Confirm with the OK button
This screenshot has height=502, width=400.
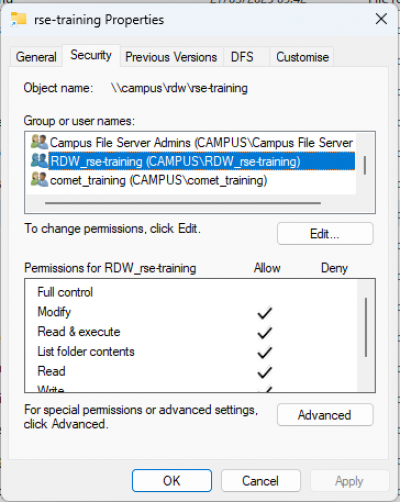coord(172,481)
